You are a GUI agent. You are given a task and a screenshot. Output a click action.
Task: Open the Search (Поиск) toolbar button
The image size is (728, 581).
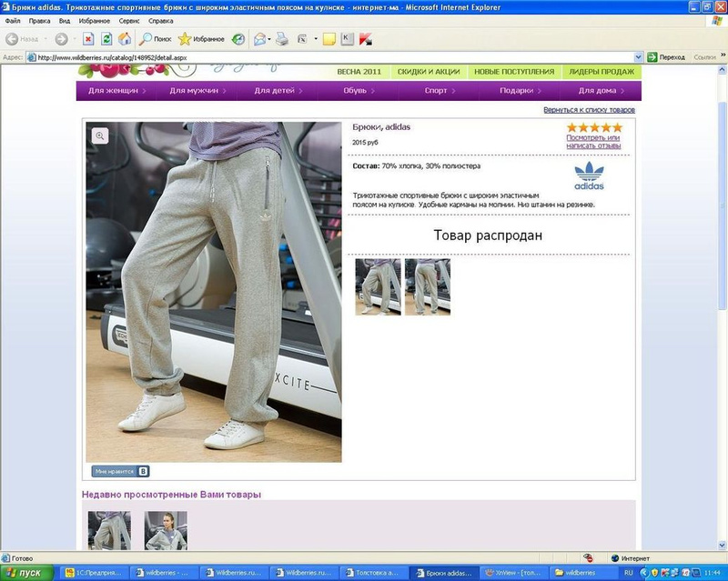point(155,39)
